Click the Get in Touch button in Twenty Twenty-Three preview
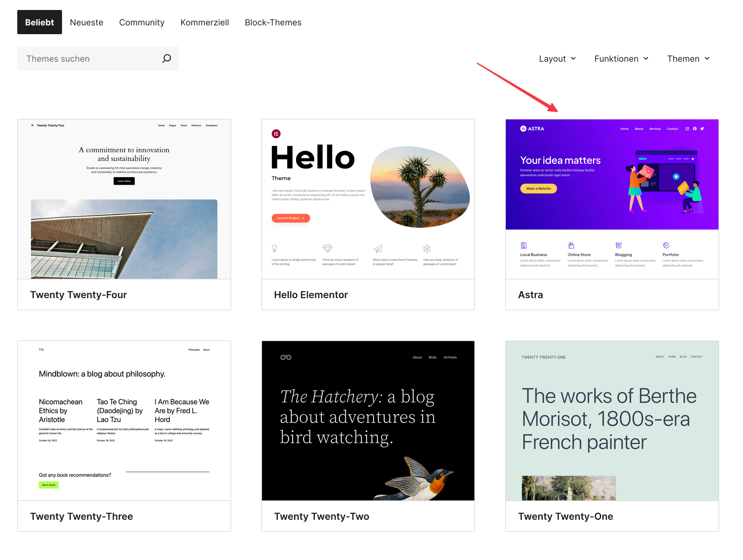This screenshot has height=560, width=743. [49, 485]
